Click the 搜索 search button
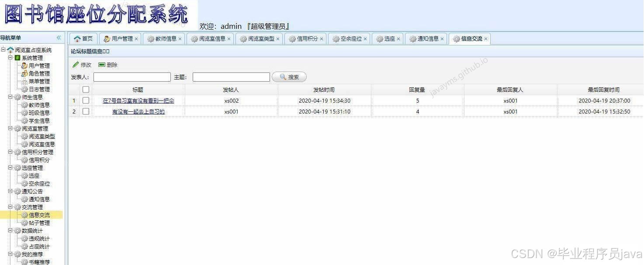644x265 pixels. point(289,77)
